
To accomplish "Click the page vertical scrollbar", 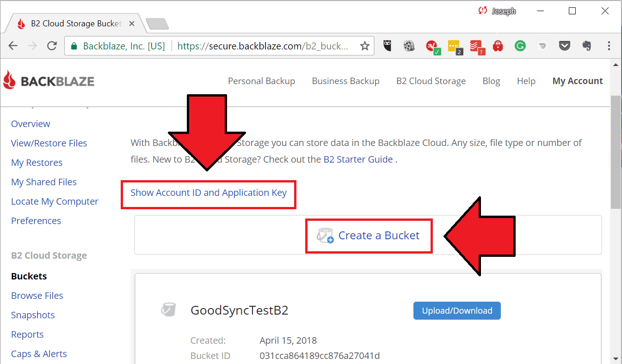I will 616,152.
